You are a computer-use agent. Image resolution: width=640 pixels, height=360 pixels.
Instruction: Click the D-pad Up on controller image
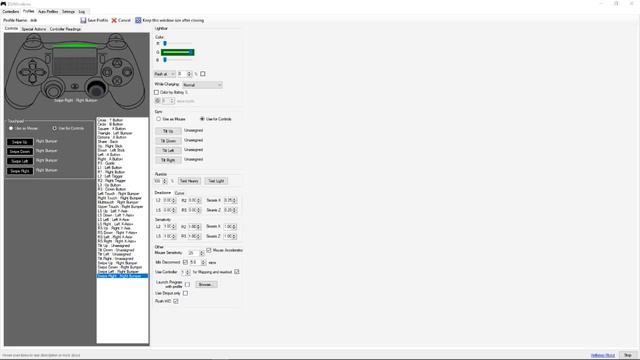click(x=33, y=65)
